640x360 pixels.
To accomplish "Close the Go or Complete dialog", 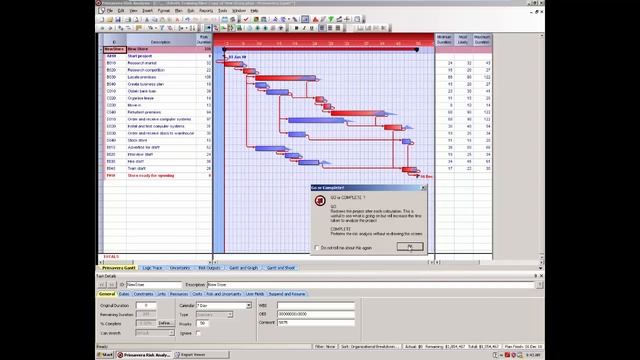I will click(424, 188).
